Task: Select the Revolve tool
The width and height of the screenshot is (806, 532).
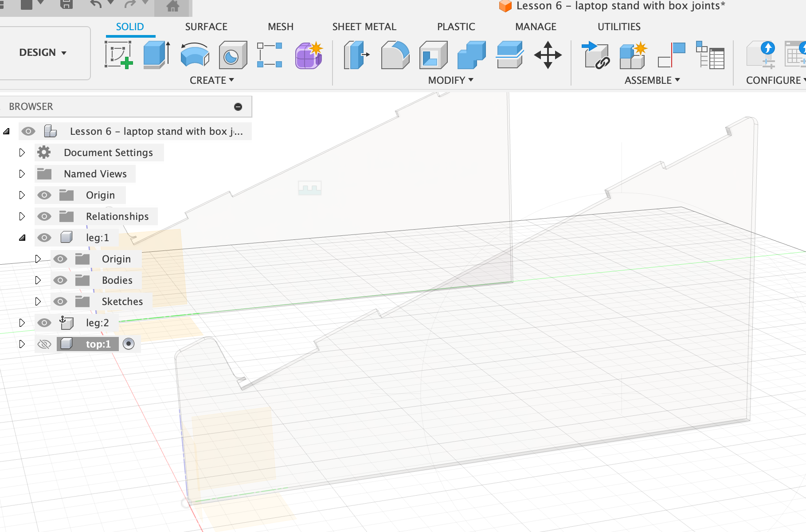Action: pos(195,55)
